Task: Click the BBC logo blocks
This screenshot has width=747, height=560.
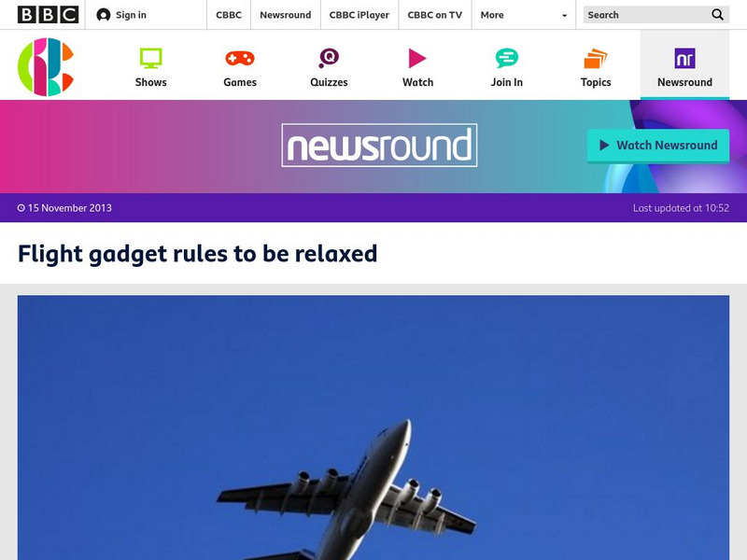Action: pyautogui.click(x=49, y=15)
